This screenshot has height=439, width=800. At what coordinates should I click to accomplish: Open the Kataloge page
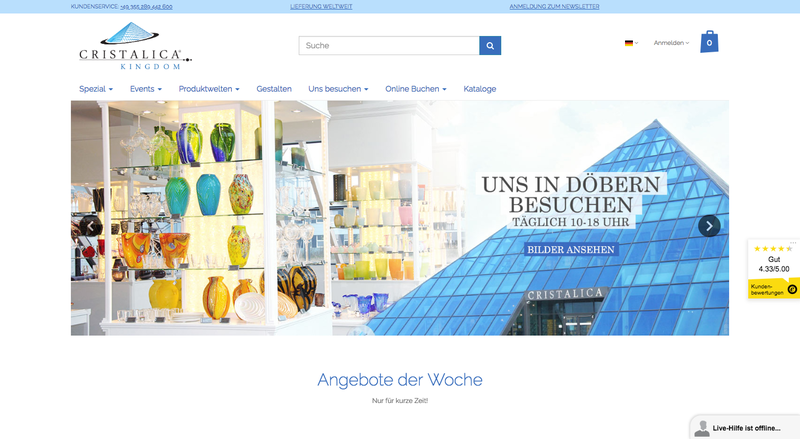pyautogui.click(x=480, y=89)
